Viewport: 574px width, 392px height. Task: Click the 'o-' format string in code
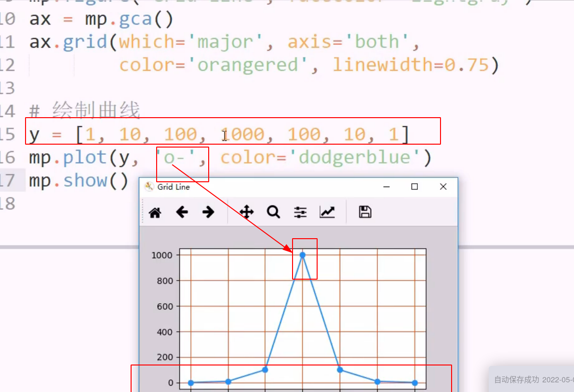click(x=177, y=158)
